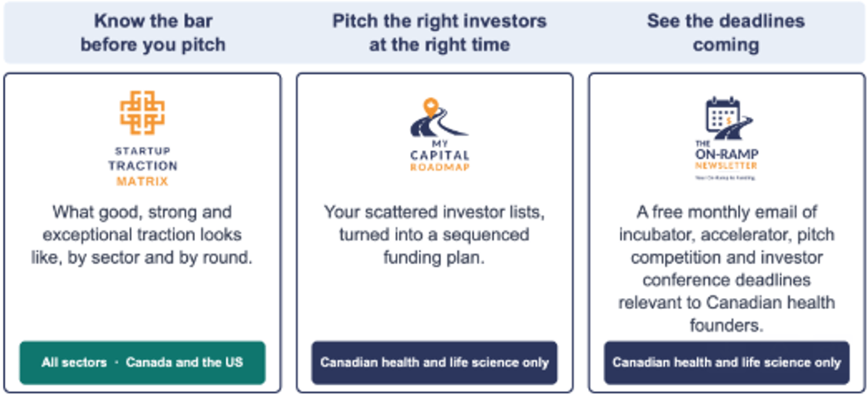Click the newsletter tagline under 'NEWSLETTER'

pos(725,177)
